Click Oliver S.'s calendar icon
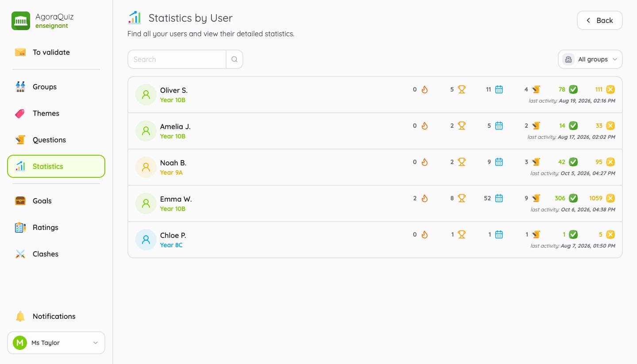637x364 pixels. (x=499, y=89)
